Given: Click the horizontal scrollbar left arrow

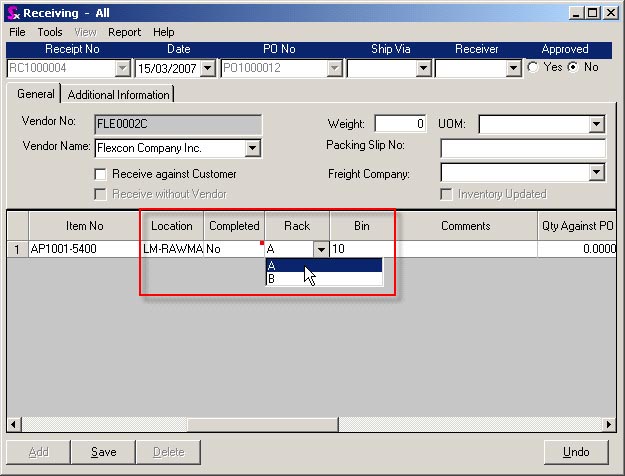Looking at the screenshot, I should click(x=14, y=424).
